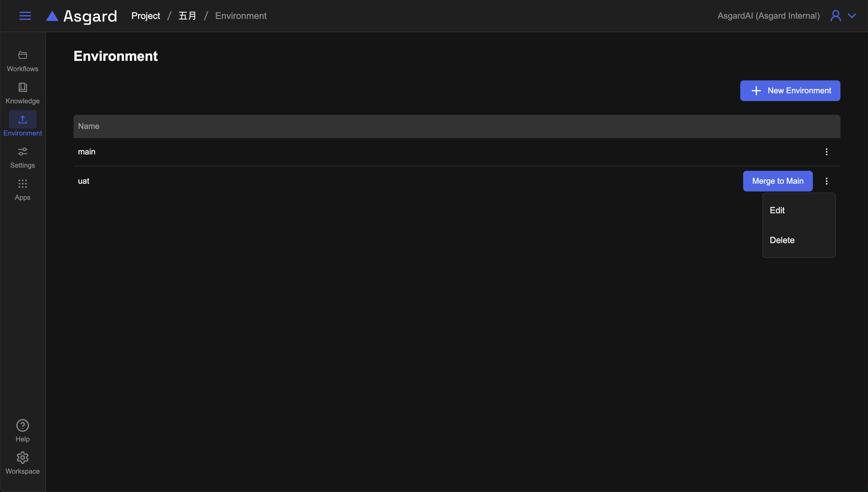Expand the account dropdown chevron
This screenshot has width=868, height=492.
[x=852, y=16]
